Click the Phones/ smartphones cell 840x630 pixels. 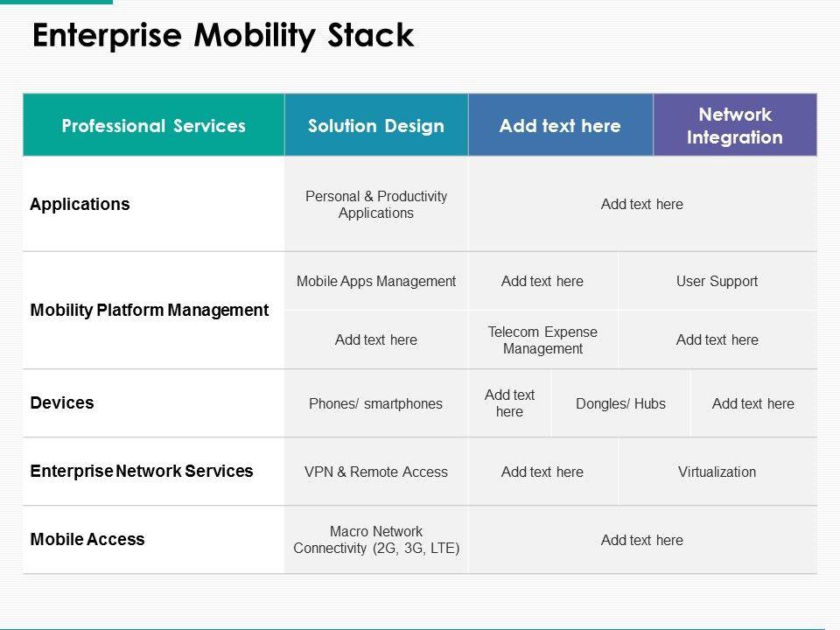pos(376,403)
